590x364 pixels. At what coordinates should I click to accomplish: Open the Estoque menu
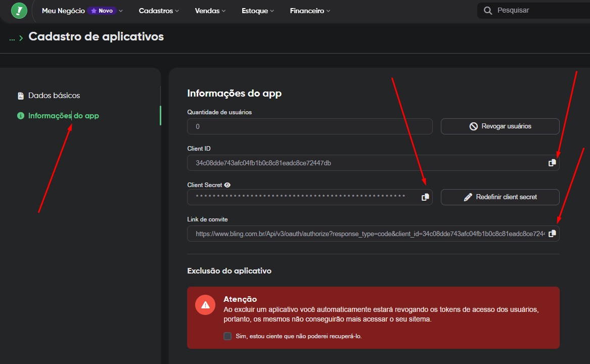coord(258,11)
